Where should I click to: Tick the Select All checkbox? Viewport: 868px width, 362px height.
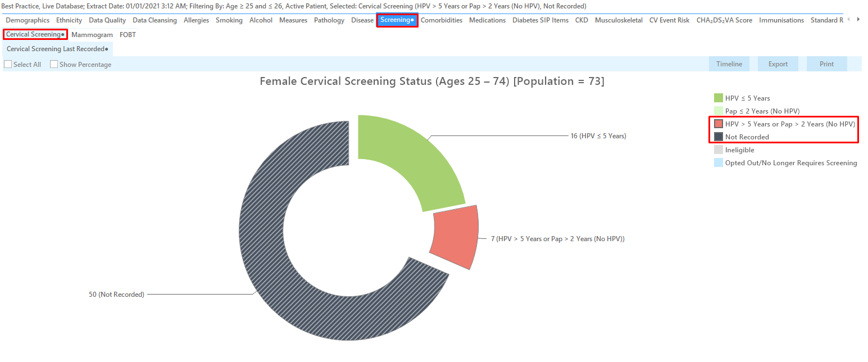pos(8,65)
